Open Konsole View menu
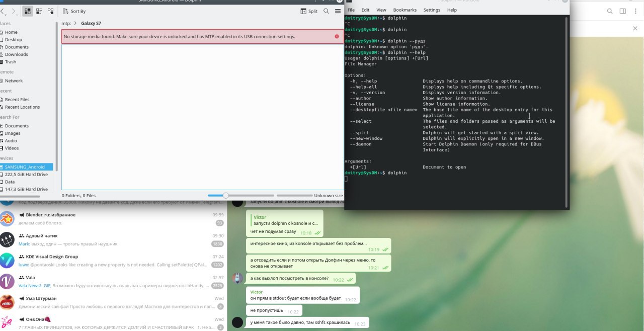 [x=381, y=10]
